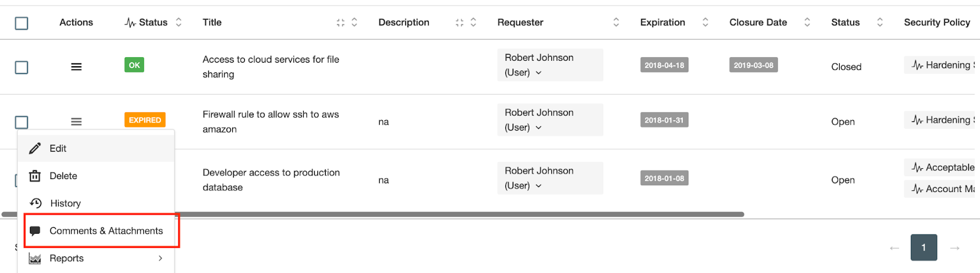Choose History from the context menu
The height and width of the screenshot is (273, 980).
[65, 203]
